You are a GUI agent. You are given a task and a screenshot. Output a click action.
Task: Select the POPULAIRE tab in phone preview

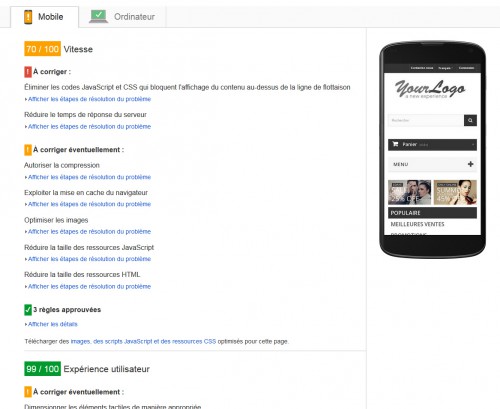tap(432, 213)
